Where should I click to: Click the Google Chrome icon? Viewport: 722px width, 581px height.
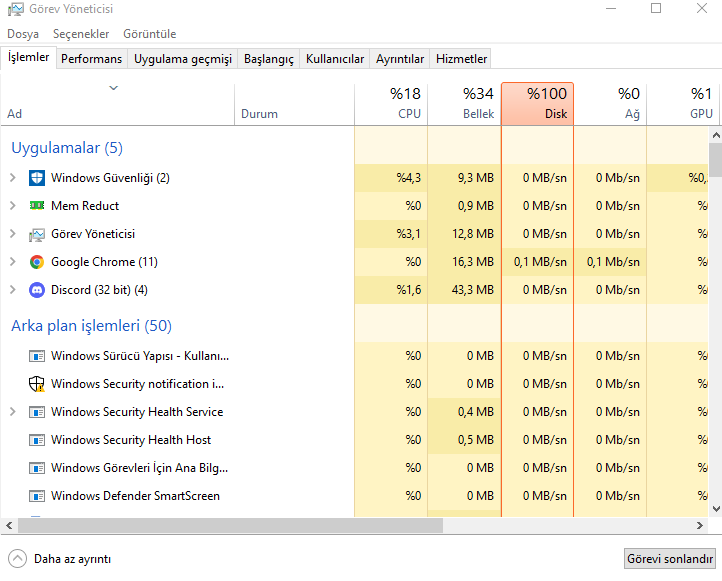(x=37, y=262)
